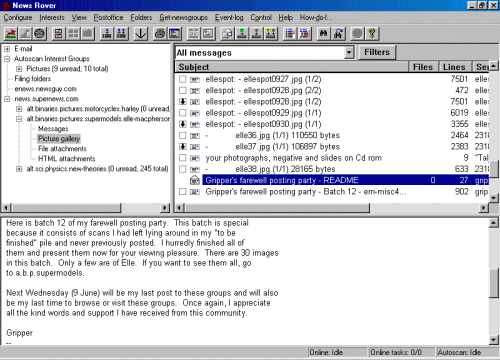500x360 pixels.
Task: Open the How-do-I menu
Action: click(316, 18)
